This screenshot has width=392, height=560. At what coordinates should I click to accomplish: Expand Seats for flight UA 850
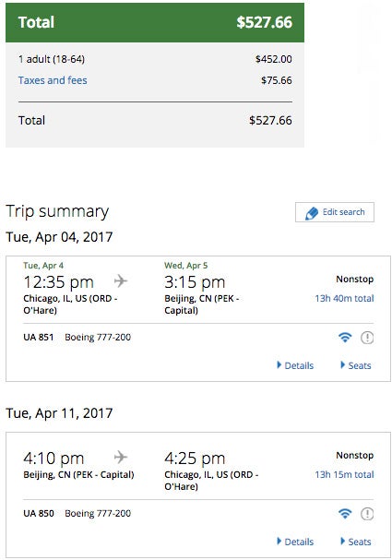pos(356,542)
